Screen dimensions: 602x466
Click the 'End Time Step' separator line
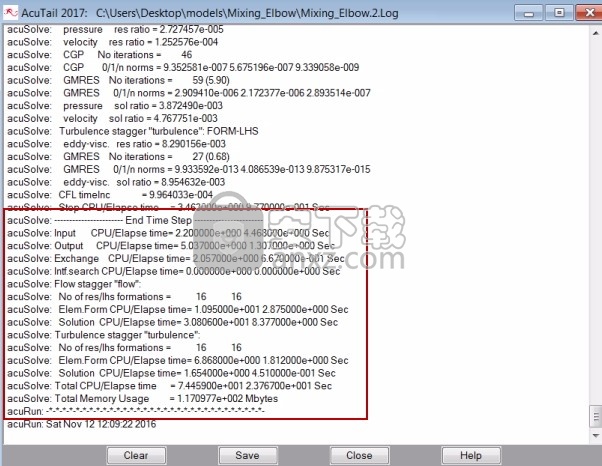[136, 220]
